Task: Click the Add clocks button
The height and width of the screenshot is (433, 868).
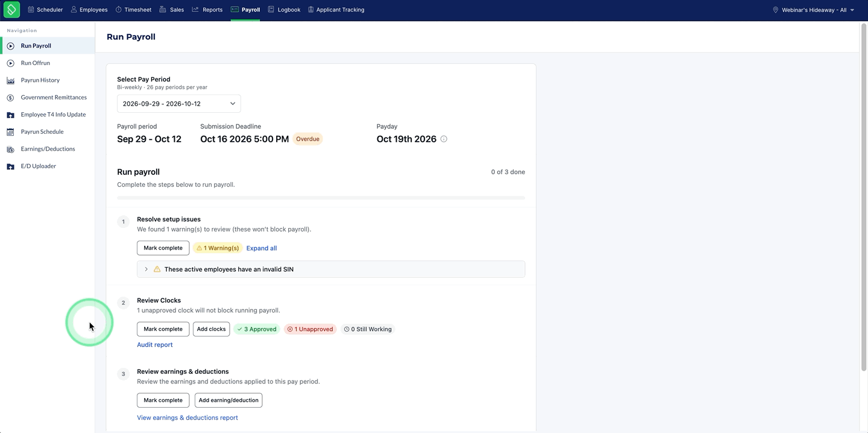Action: click(211, 329)
